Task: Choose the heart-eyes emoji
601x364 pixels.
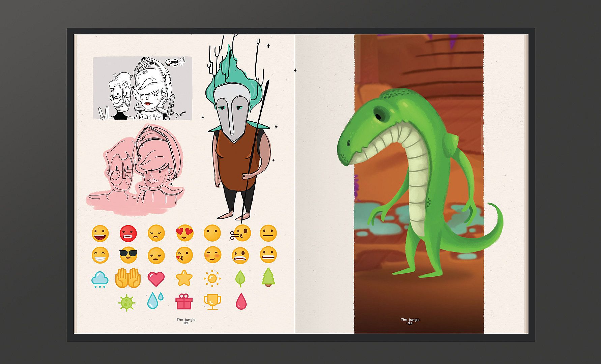Action: pos(184,234)
